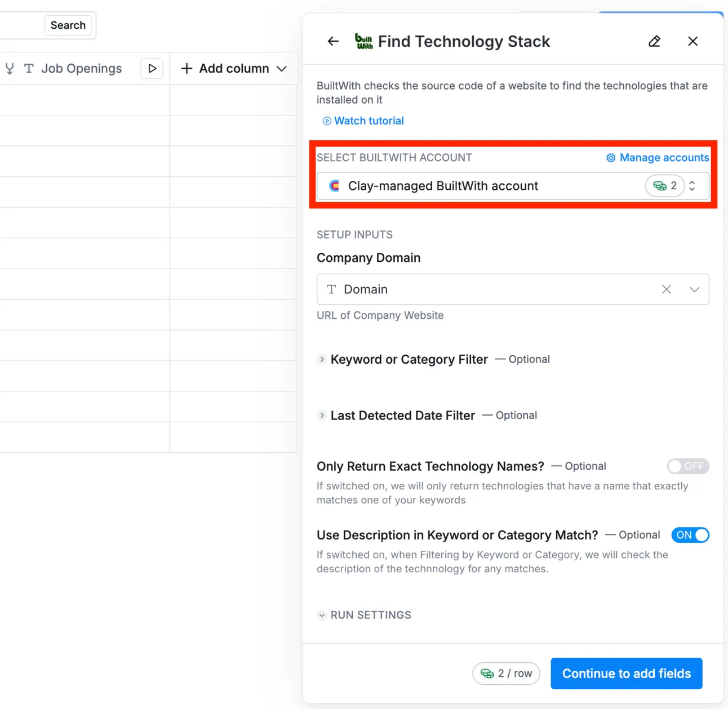Click the Search button
Screen dimensions: 728x709
point(68,25)
